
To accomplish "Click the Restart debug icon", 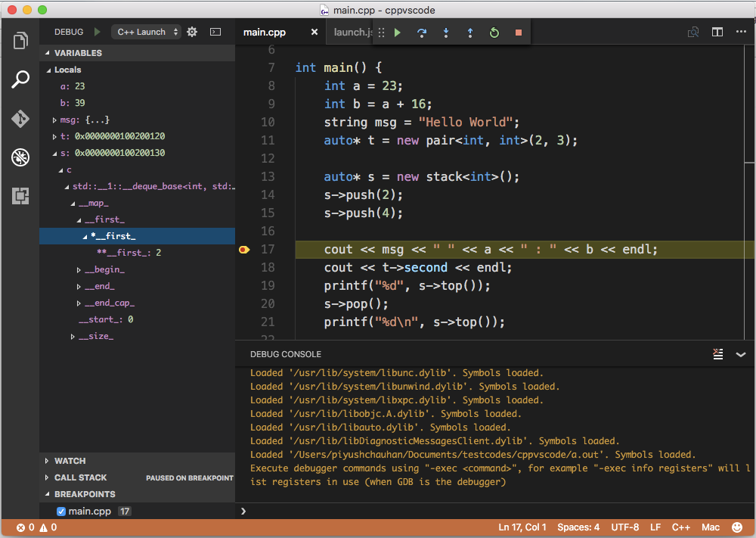I will click(x=494, y=33).
